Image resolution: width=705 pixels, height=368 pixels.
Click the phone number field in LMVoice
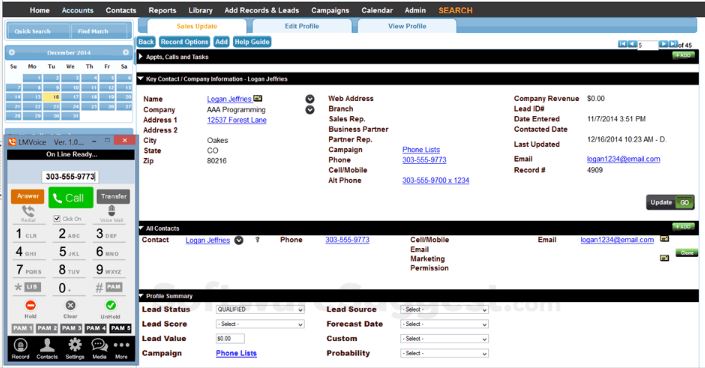pos(70,177)
